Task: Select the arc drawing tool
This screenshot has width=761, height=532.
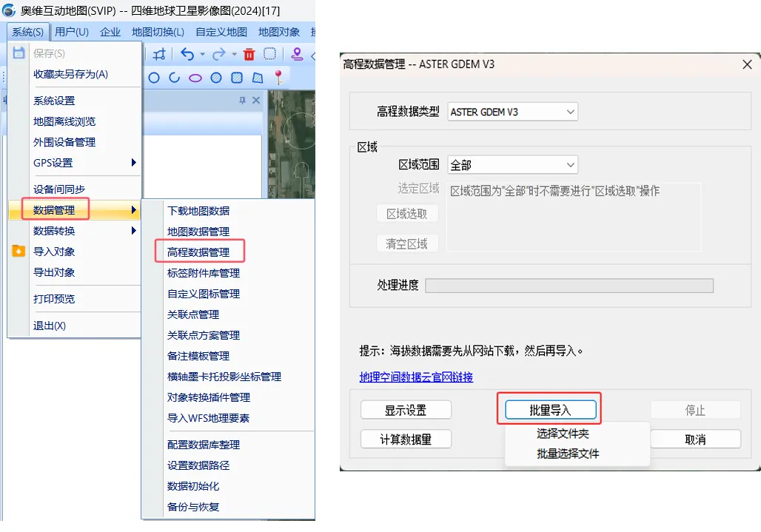Action: (174, 78)
